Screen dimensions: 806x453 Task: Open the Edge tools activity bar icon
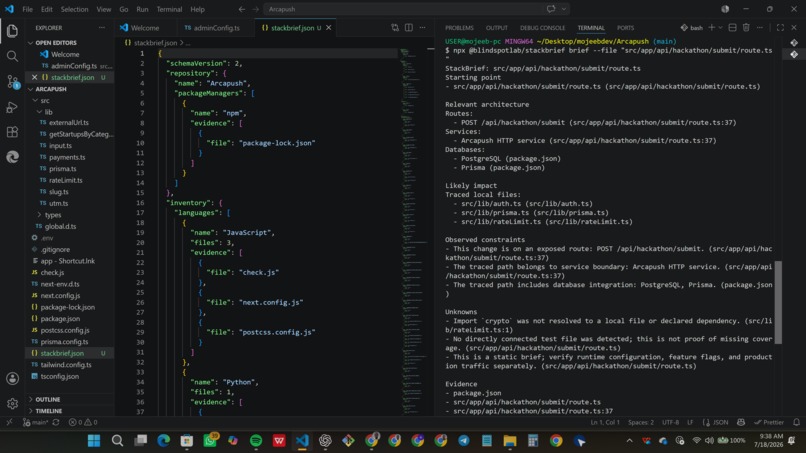[x=12, y=157]
